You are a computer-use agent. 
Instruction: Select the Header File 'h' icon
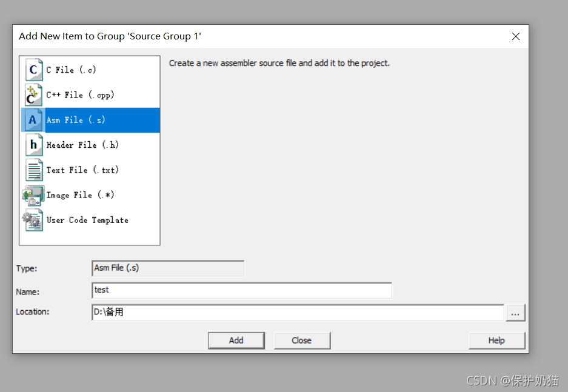pos(34,145)
